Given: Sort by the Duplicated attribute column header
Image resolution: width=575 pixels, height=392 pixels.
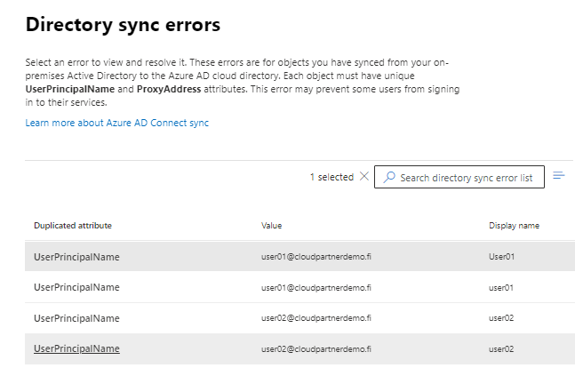Looking at the screenshot, I should 73,226.
